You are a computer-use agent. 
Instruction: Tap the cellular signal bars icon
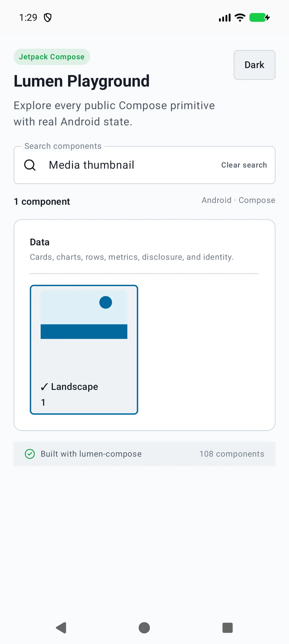coord(225,18)
